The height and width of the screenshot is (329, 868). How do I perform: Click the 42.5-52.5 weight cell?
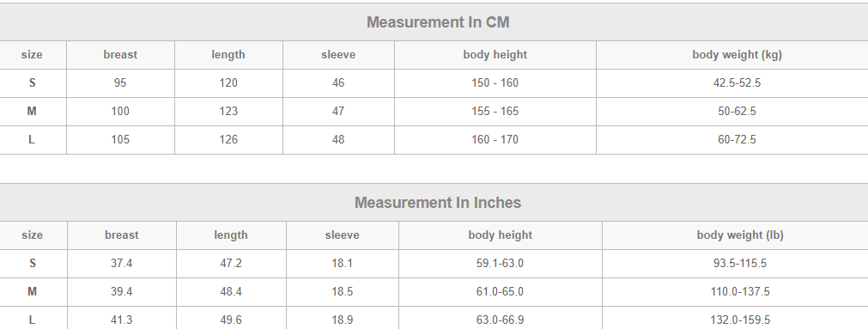click(x=737, y=83)
